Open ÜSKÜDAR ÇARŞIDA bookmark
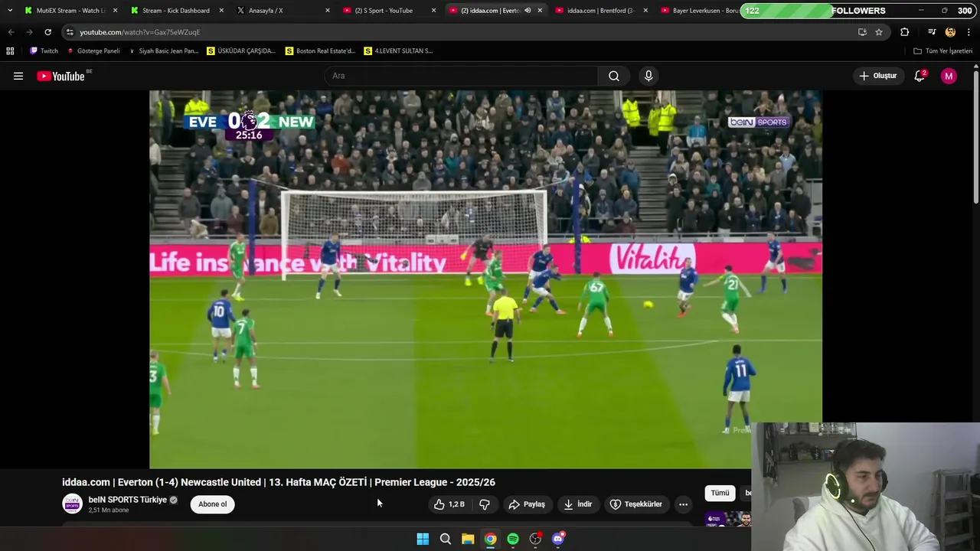Screen dimensions: 980x551 pyautogui.click(x=241, y=51)
